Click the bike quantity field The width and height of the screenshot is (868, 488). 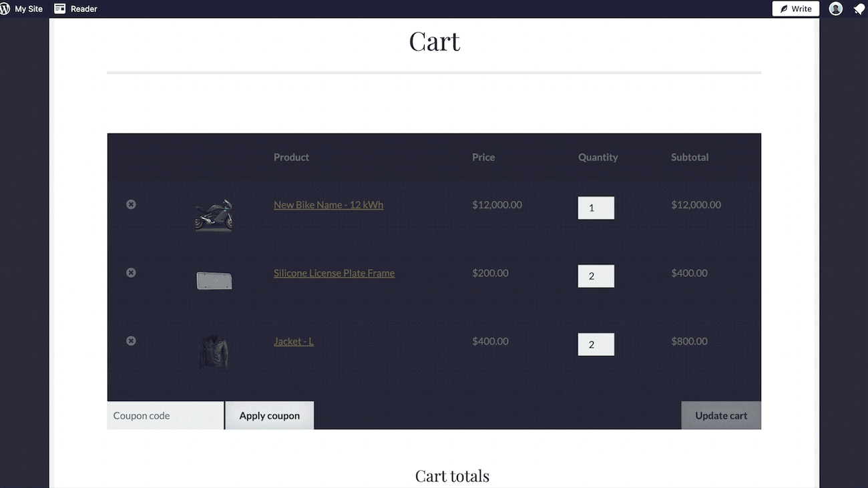point(596,208)
